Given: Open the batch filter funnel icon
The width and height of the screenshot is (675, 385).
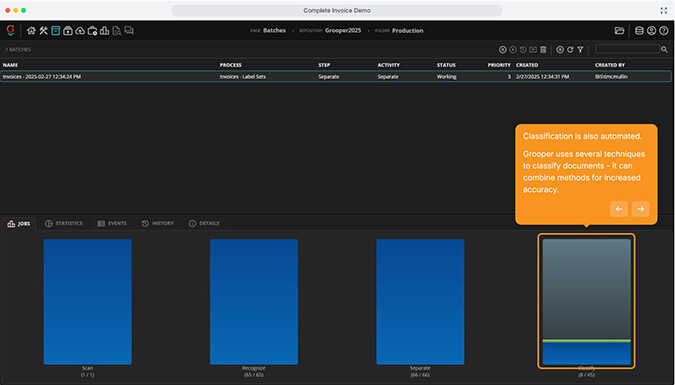Looking at the screenshot, I should click(x=580, y=50).
